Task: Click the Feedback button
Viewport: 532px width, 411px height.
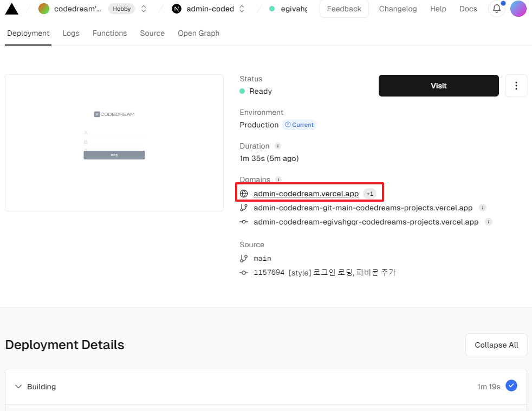Action: point(344,9)
